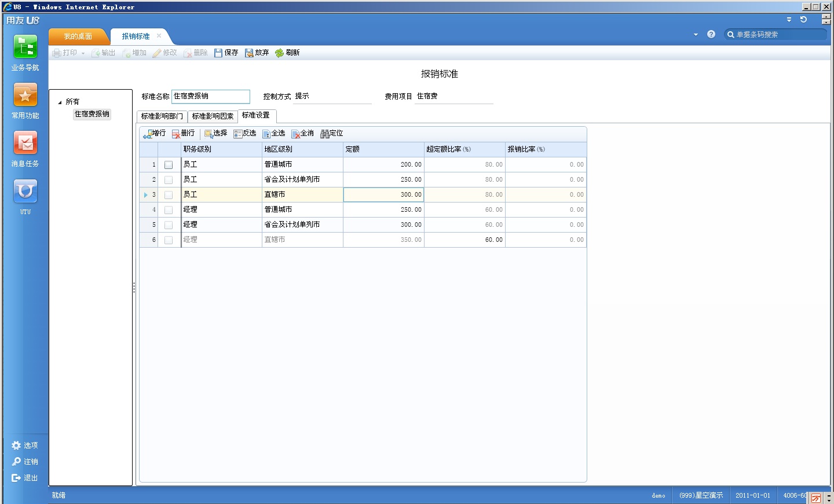Open the title bar double-arrow menu
The width and height of the screenshot is (834, 504).
coord(789,20)
